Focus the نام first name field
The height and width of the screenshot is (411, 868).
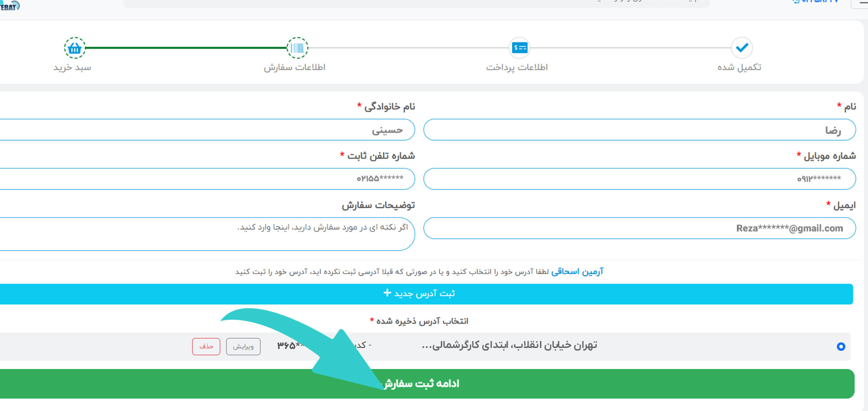click(640, 130)
